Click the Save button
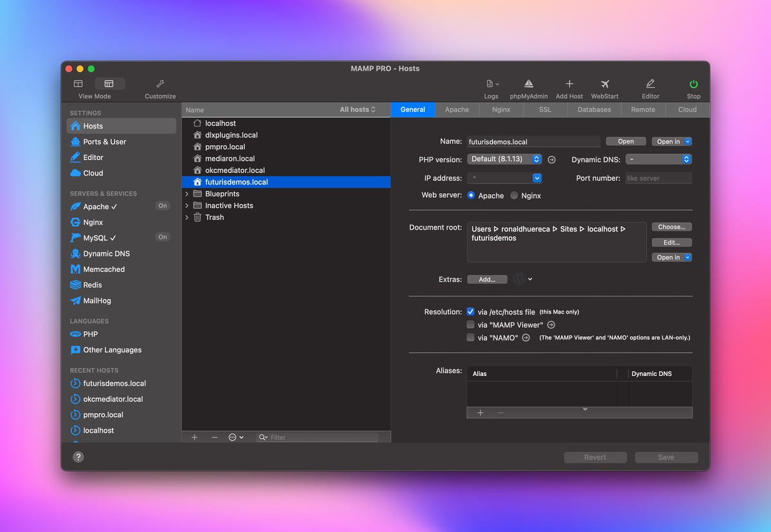The height and width of the screenshot is (532, 771). tap(666, 457)
